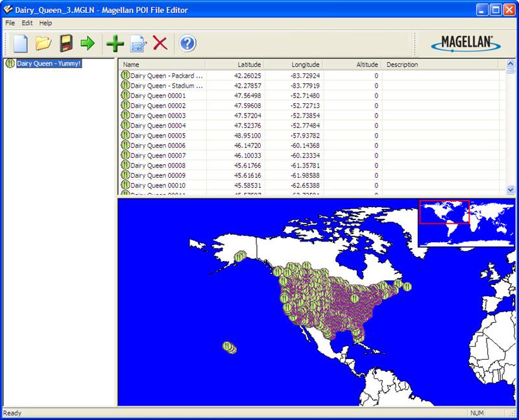Sort list by the Latitude column header
The image size is (519, 420).
(235, 65)
